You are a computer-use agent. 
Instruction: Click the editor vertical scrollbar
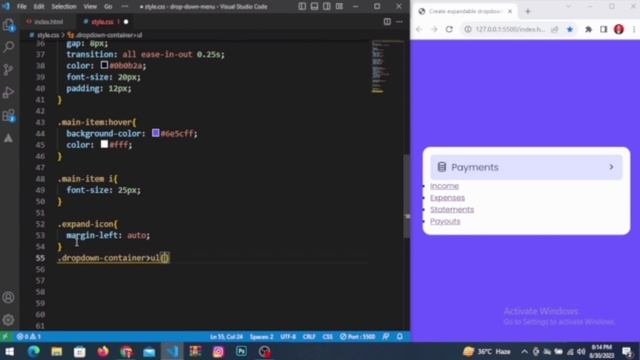407,196
